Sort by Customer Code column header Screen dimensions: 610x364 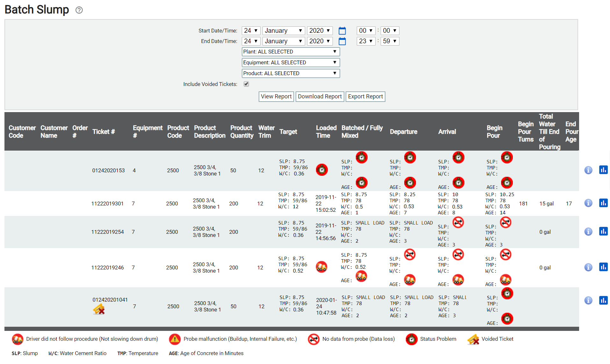pos(22,132)
